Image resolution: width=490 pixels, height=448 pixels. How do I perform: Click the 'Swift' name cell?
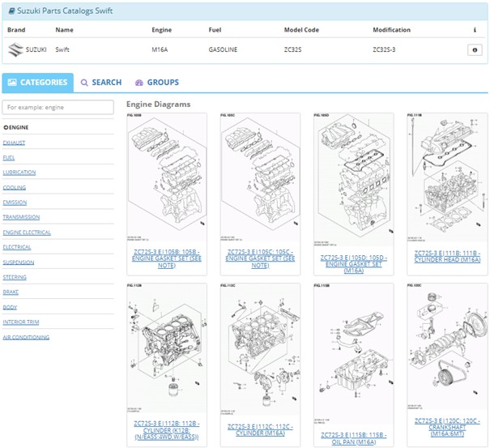coord(62,49)
